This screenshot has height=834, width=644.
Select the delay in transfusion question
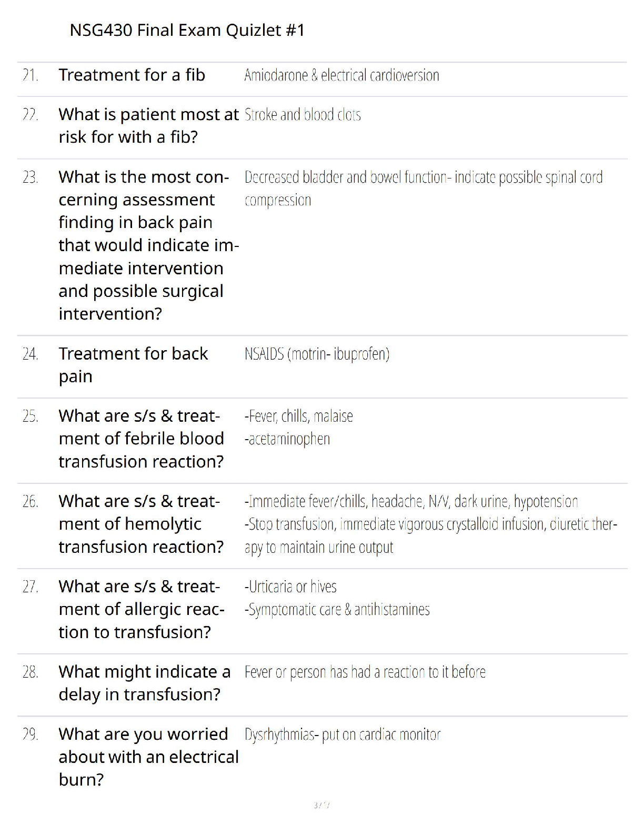tap(145, 683)
